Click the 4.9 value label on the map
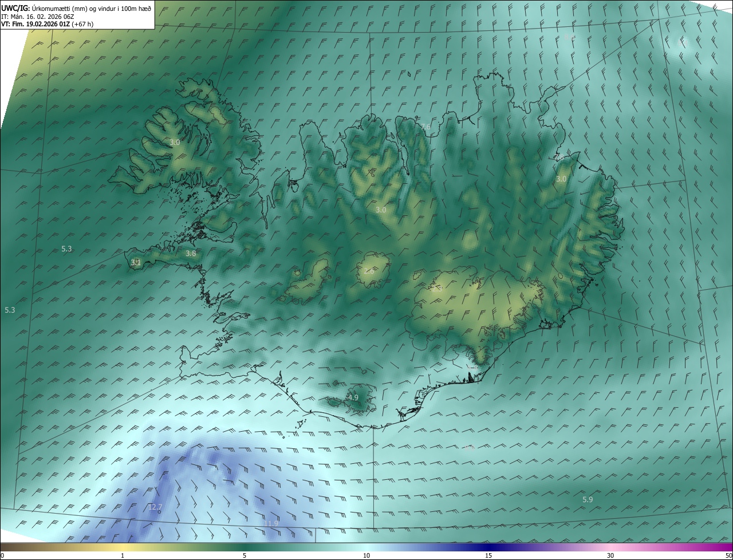 click(353, 397)
